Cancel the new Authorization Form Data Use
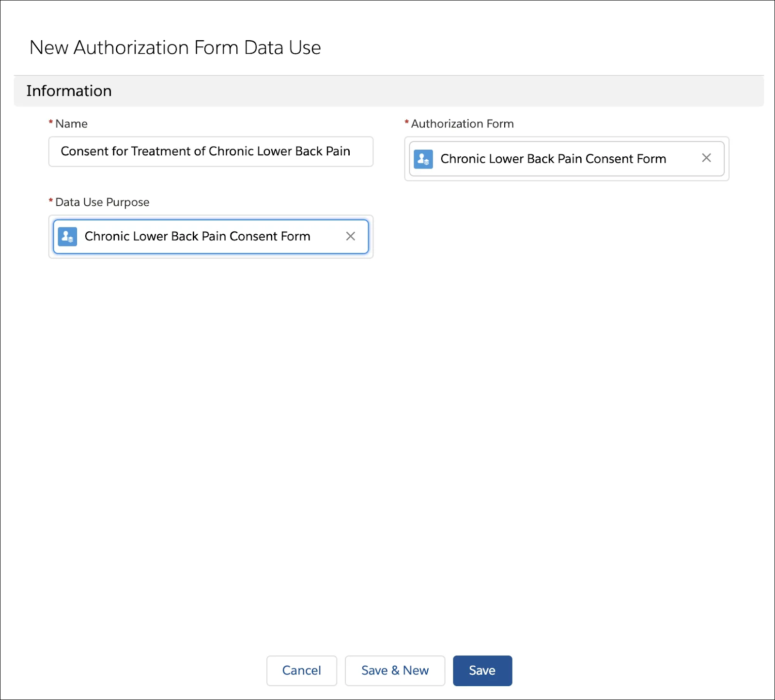Viewport: 775px width, 700px height. coord(301,670)
